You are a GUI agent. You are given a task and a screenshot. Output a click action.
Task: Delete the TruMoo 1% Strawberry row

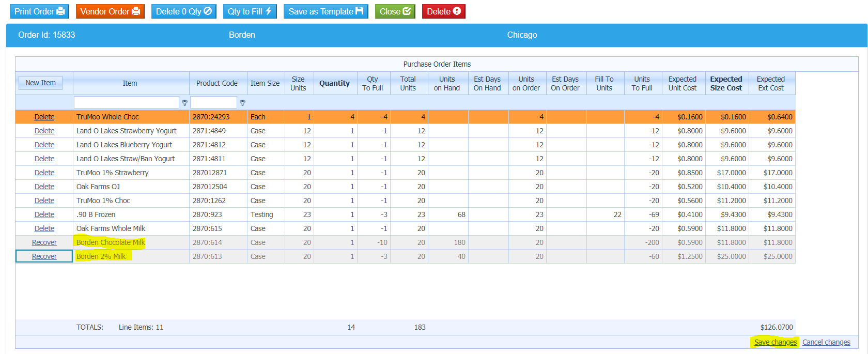click(44, 173)
